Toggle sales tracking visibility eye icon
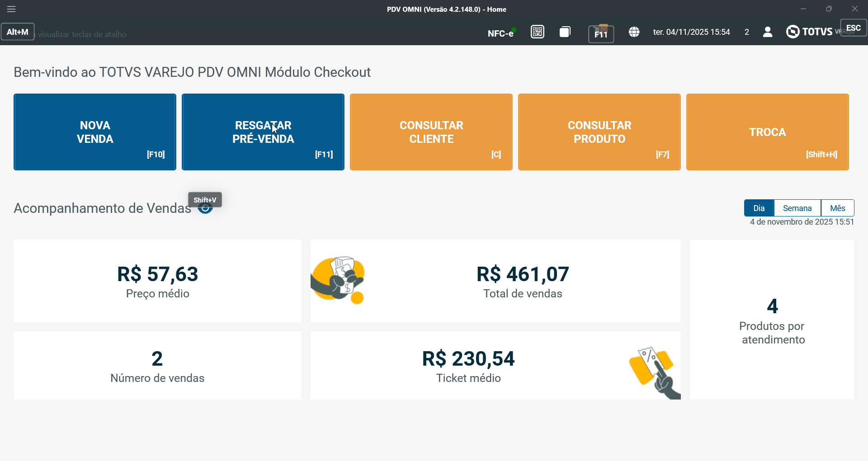This screenshot has width=868, height=461. click(206, 209)
